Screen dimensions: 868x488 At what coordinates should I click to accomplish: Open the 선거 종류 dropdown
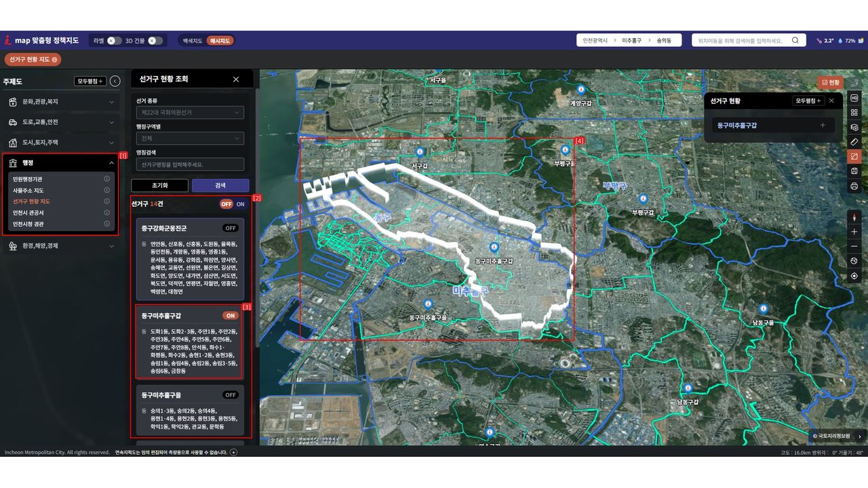[x=190, y=113]
